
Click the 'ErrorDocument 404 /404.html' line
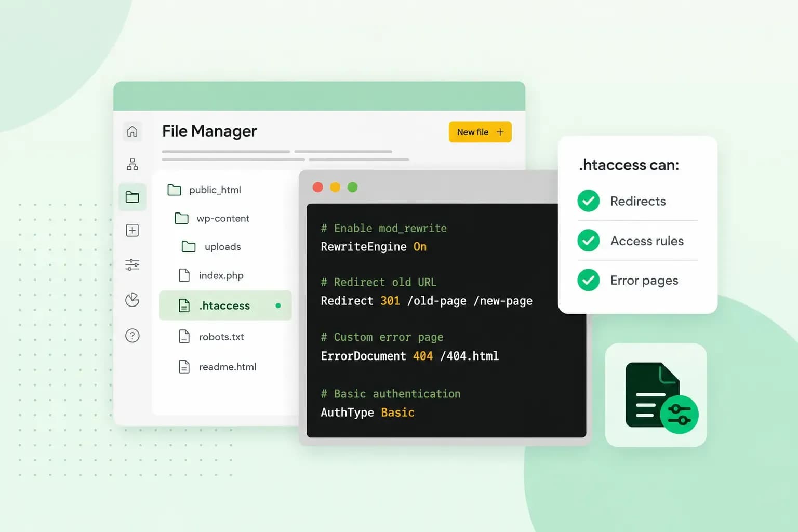pyautogui.click(x=410, y=356)
